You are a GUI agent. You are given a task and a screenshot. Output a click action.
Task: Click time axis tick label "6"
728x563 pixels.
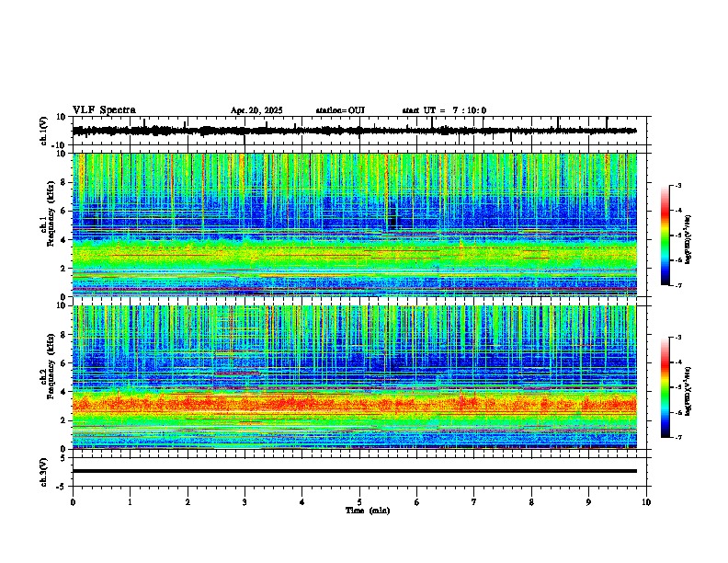417,502
